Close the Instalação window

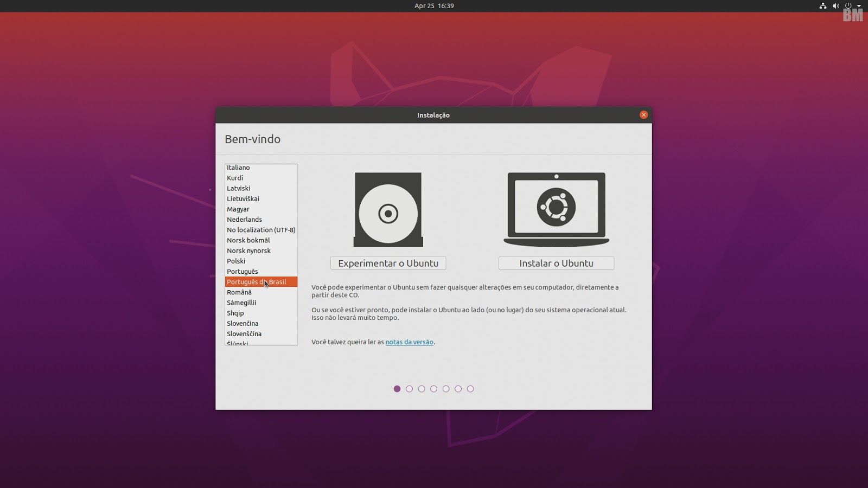tap(643, 115)
